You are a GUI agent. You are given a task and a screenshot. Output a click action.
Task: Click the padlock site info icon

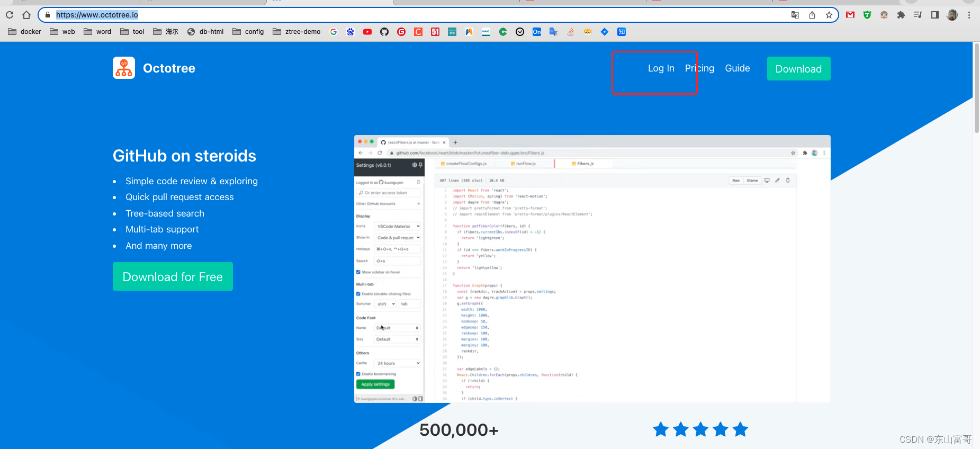click(x=48, y=15)
